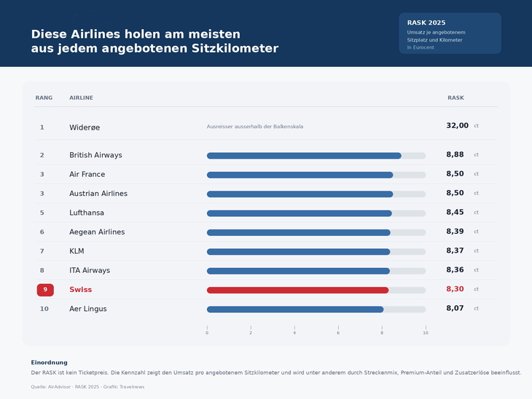The width and height of the screenshot is (532, 399).
Task: Click the British Airways blue bar
Action: (x=304, y=156)
